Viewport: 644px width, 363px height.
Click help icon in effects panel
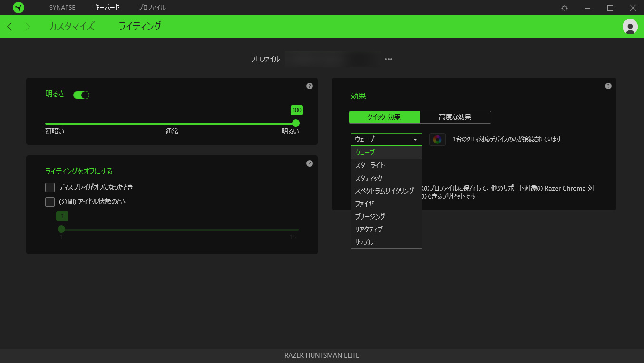608,86
